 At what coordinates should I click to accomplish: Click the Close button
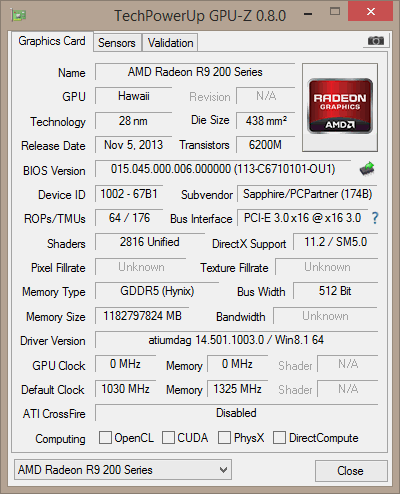[351, 471]
